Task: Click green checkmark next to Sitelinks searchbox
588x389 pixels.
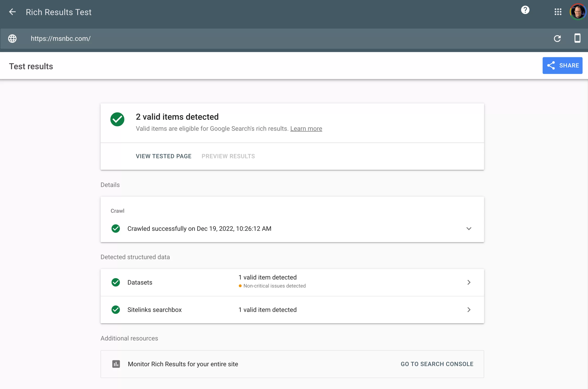Action: tap(116, 309)
